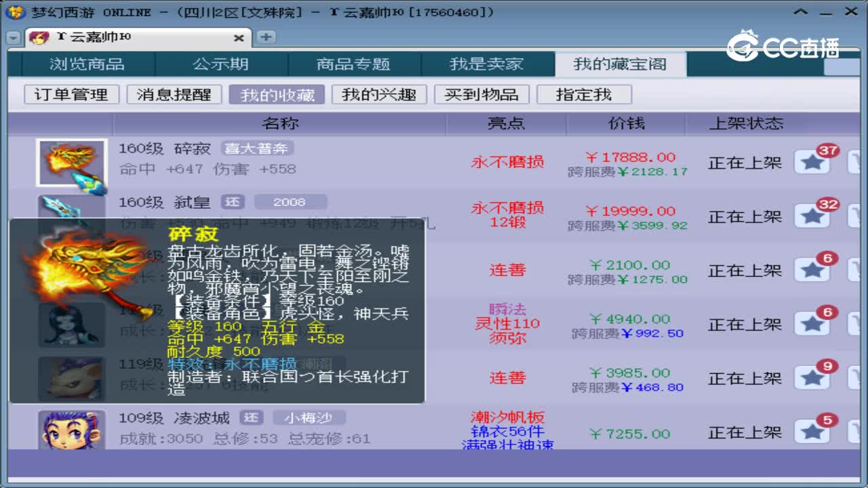Click the fox pet avatar thumbnail
This screenshot has height=488, width=868.
tap(71, 379)
